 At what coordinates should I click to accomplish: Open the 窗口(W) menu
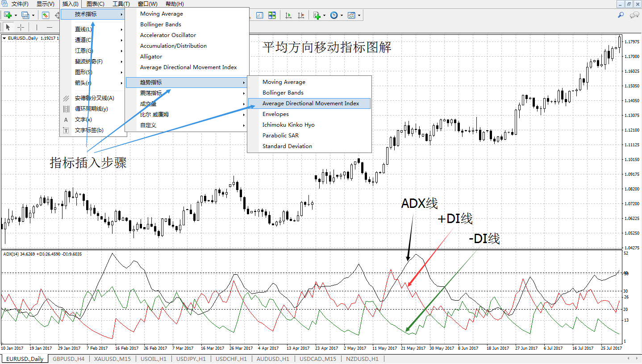point(147,4)
